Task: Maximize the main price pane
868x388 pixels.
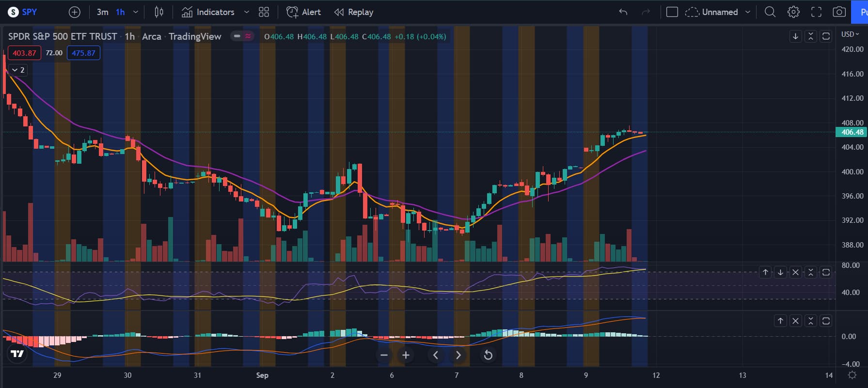Action: [826, 36]
